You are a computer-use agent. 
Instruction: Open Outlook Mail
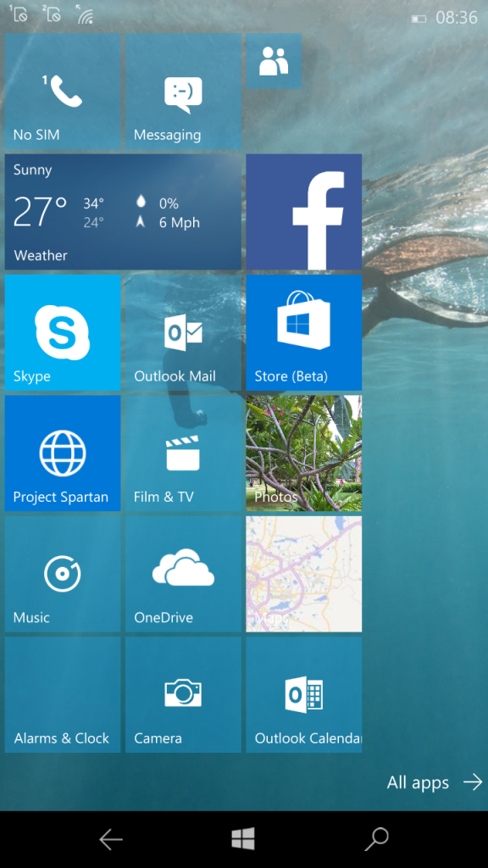(x=183, y=332)
